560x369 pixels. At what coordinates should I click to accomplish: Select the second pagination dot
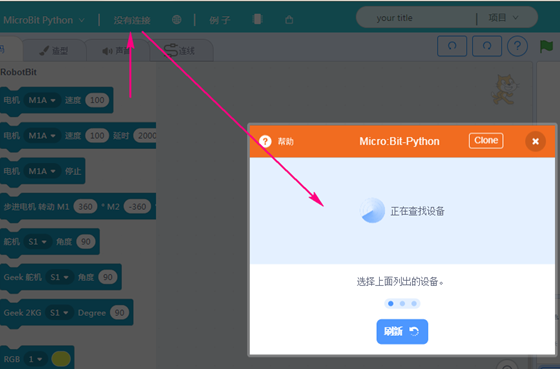(x=402, y=304)
